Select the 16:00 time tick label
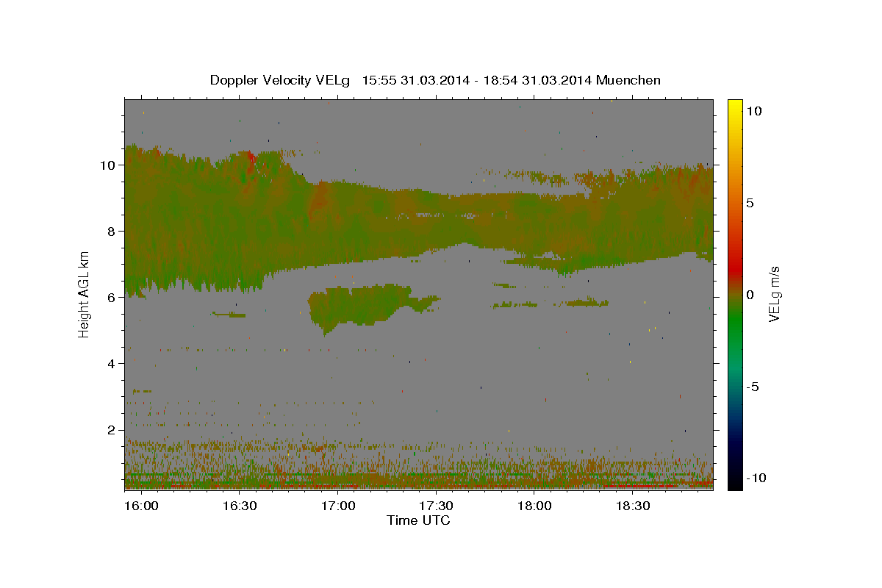This screenshot has width=882, height=588. (141, 506)
